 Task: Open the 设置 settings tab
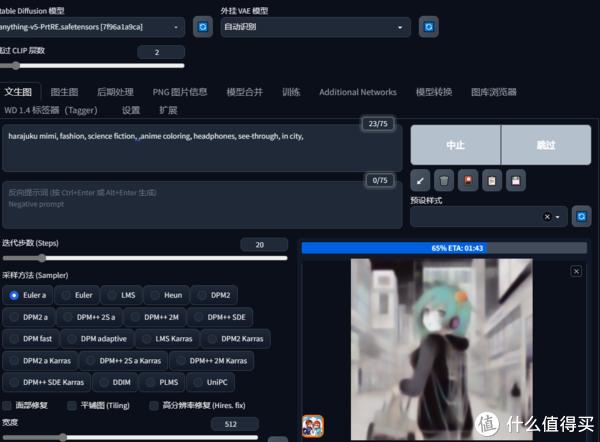tap(131, 111)
